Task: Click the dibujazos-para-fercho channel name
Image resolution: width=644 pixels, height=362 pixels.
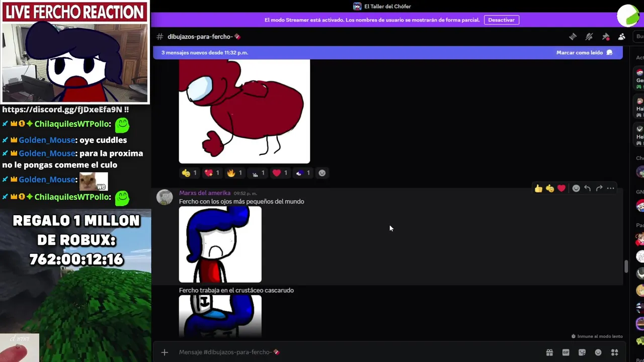Action: 204,37
